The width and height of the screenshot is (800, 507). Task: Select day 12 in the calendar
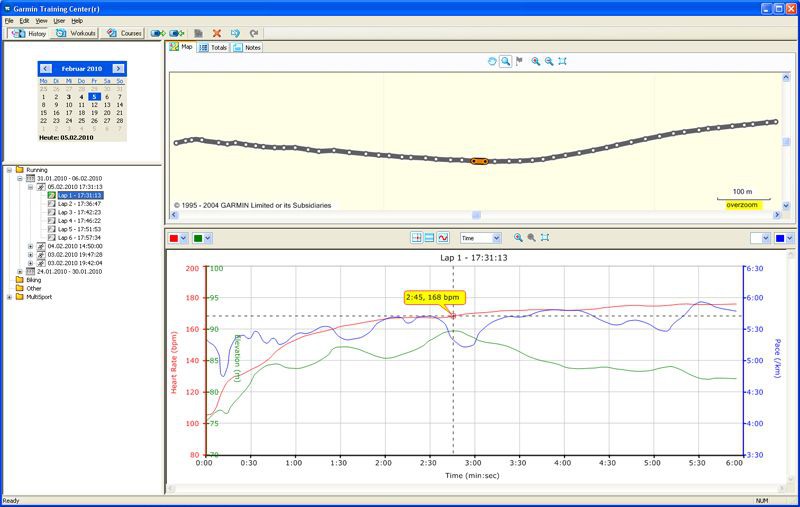pyautogui.click(x=94, y=105)
